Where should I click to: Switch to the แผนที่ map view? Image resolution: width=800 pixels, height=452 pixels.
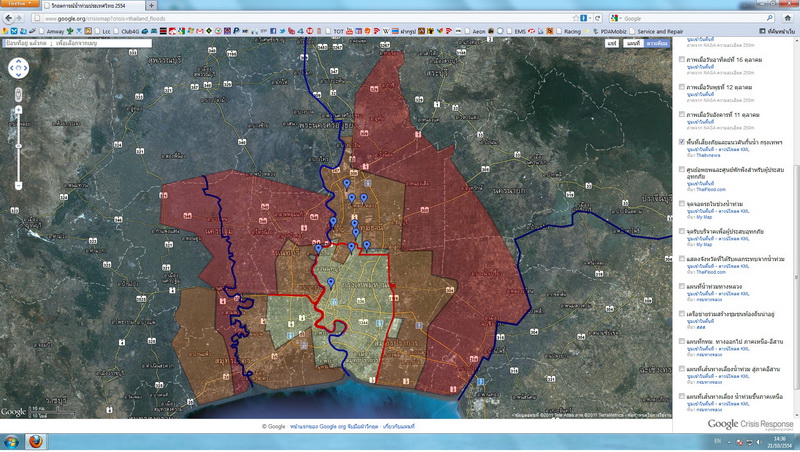click(633, 43)
